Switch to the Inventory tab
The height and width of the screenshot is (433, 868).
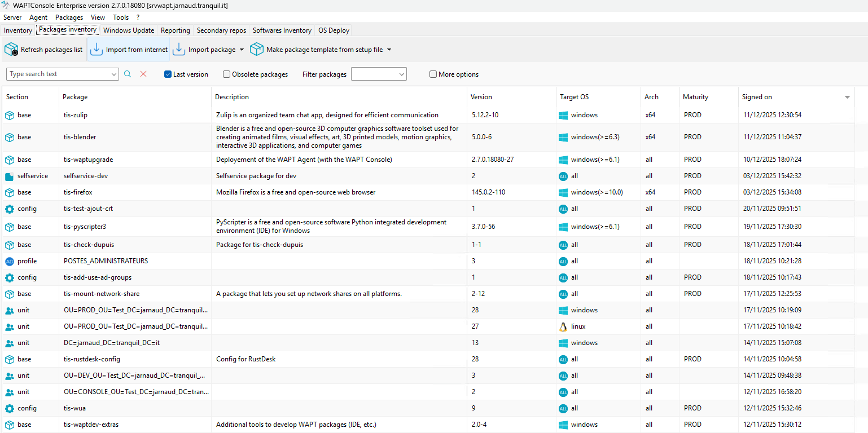tap(18, 30)
